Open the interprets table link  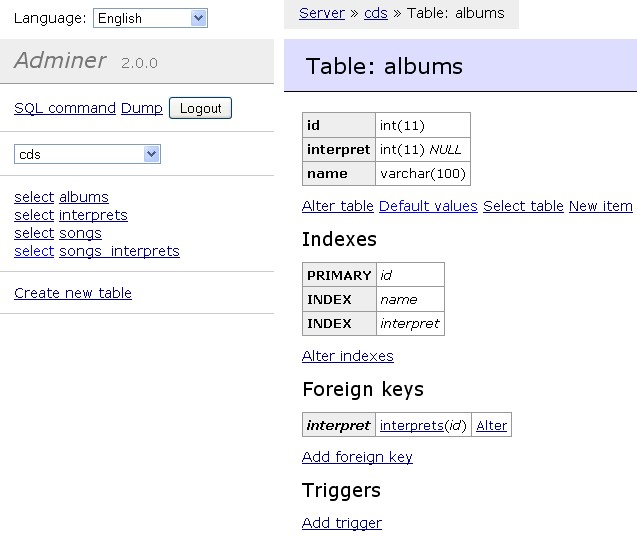coord(93,215)
